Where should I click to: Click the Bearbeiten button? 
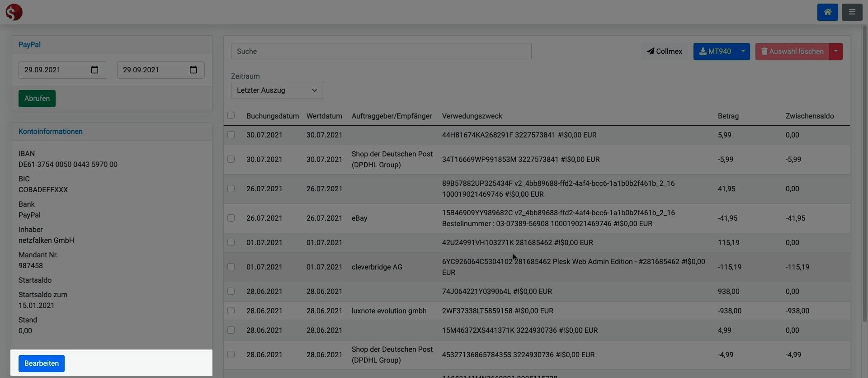(42, 364)
